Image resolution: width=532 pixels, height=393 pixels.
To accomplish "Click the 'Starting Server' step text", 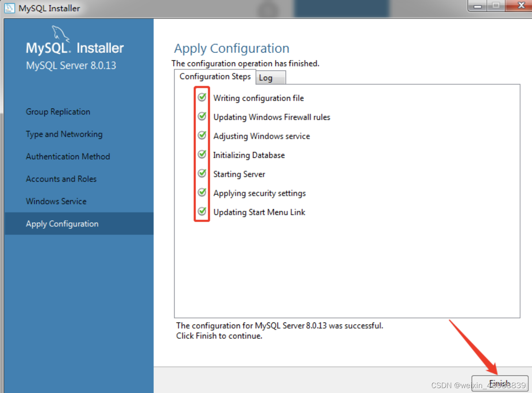I will pos(239,174).
